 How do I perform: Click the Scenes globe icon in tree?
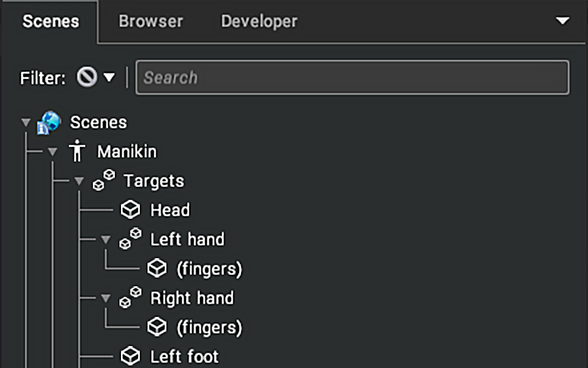49,123
